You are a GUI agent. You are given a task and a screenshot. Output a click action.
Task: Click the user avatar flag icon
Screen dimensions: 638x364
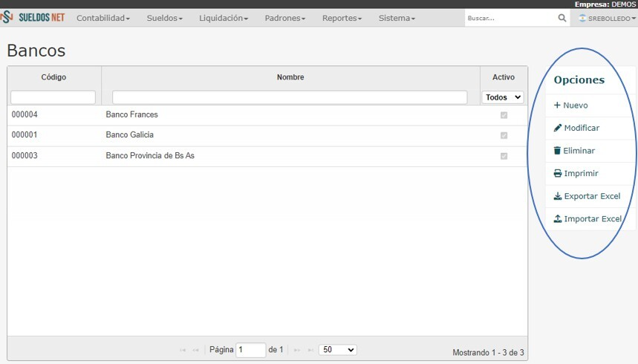[x=582, y=18]
